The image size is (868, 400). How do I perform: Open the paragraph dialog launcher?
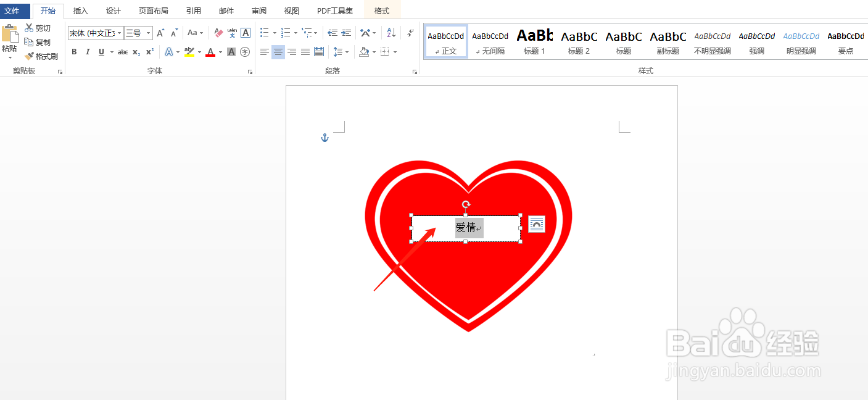415,72
